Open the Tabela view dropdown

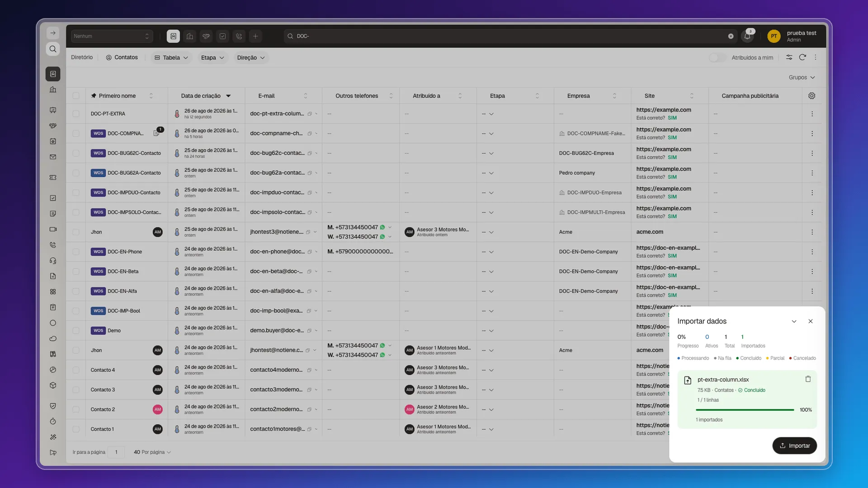pos(171,57)
